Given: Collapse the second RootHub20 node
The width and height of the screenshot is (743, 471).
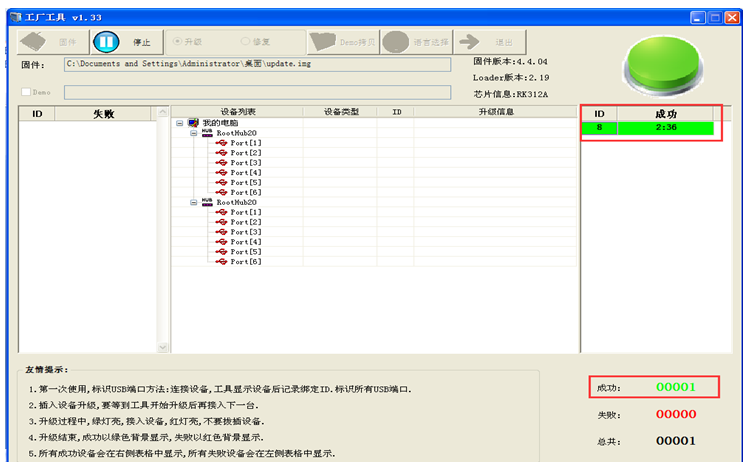Looking at the screenshot, I should (193, 202).
